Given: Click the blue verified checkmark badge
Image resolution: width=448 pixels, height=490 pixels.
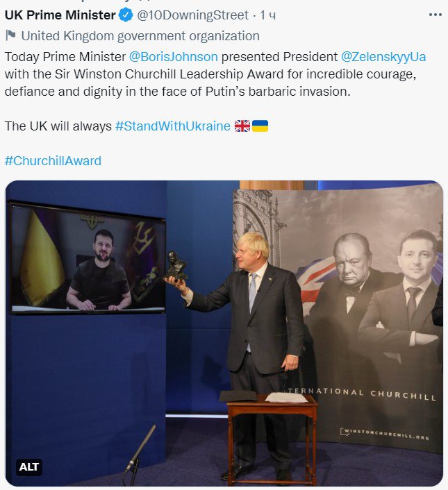Looking at the screenshot, I should (126, 15).
